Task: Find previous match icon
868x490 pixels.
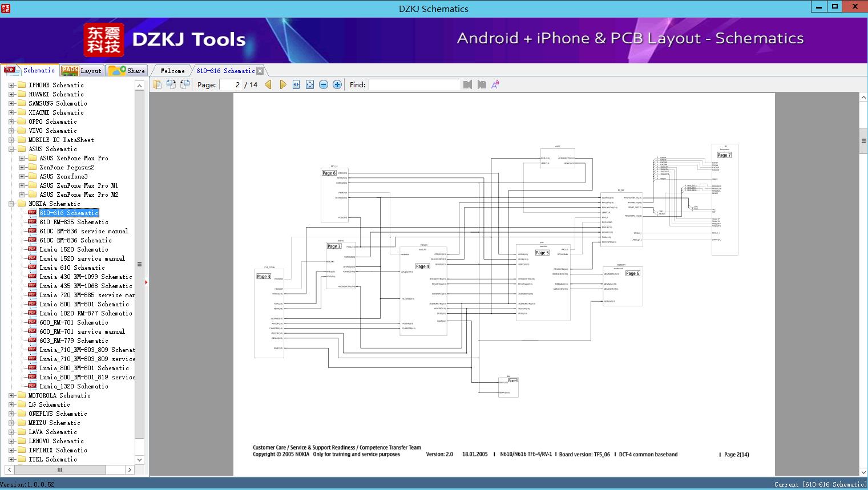Action: (x=468, y=84)
